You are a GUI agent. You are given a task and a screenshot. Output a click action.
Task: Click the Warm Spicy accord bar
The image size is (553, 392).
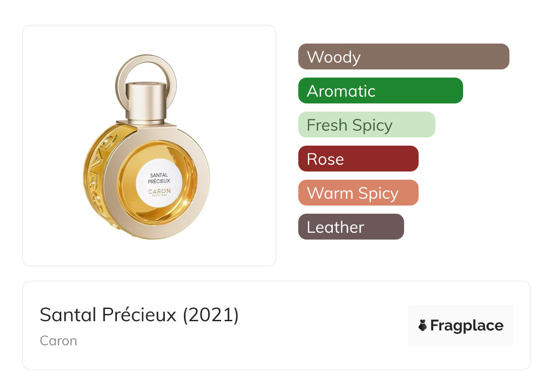tap(358, 193)
